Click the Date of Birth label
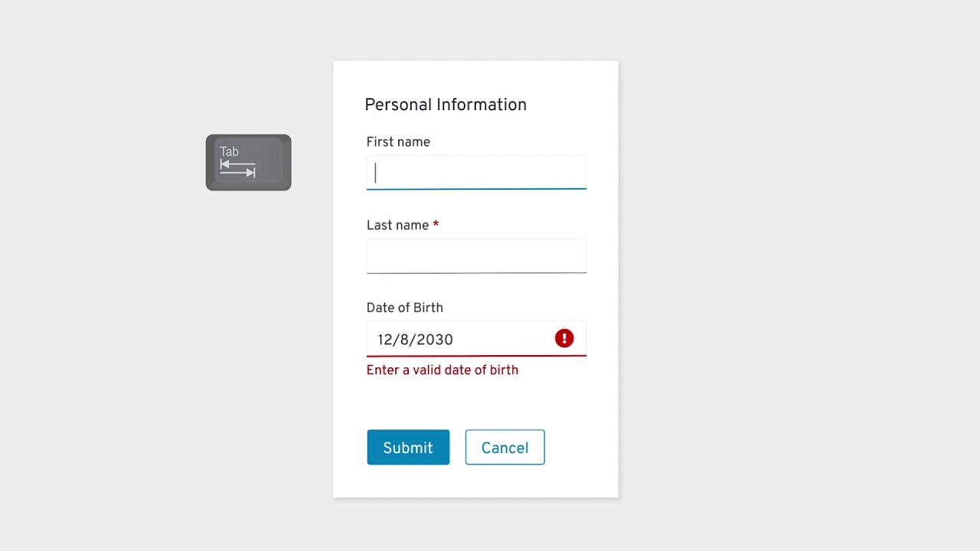Image resolution: width=980 pixels, height=551 pixels. point(404,308)
